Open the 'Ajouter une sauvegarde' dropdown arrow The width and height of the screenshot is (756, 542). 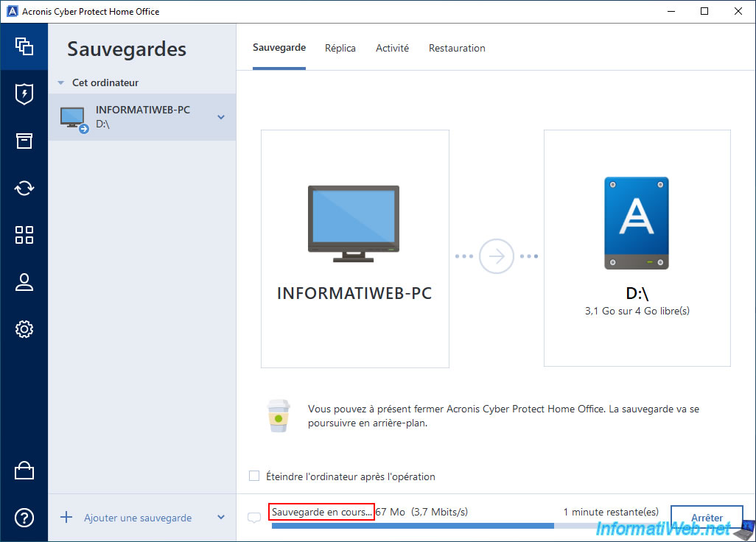click(x=221, y=518)
